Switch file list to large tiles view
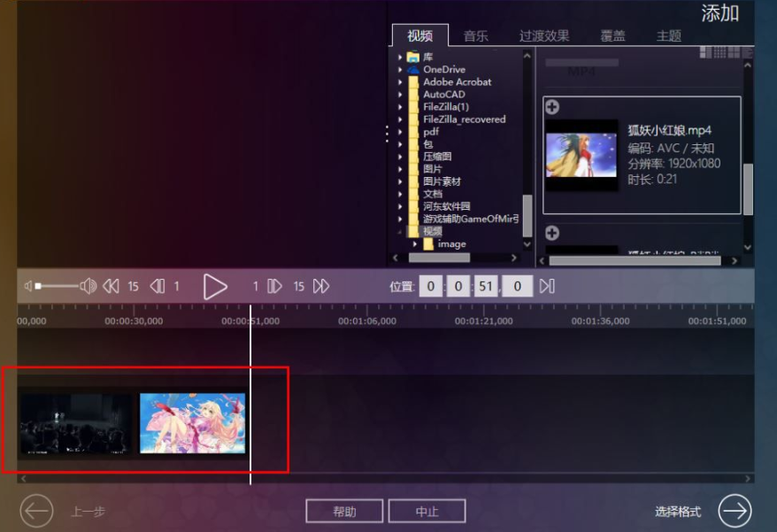 (x=734, y=52)
